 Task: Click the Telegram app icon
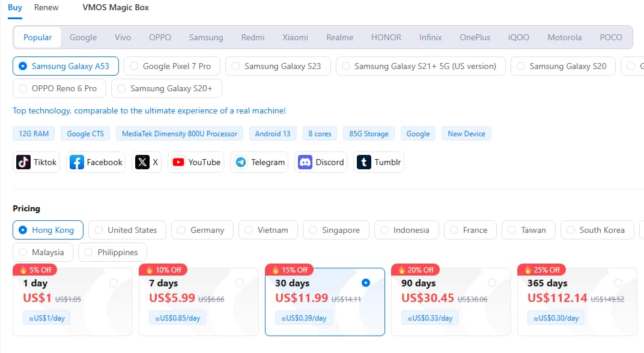[x=241, y=162]
